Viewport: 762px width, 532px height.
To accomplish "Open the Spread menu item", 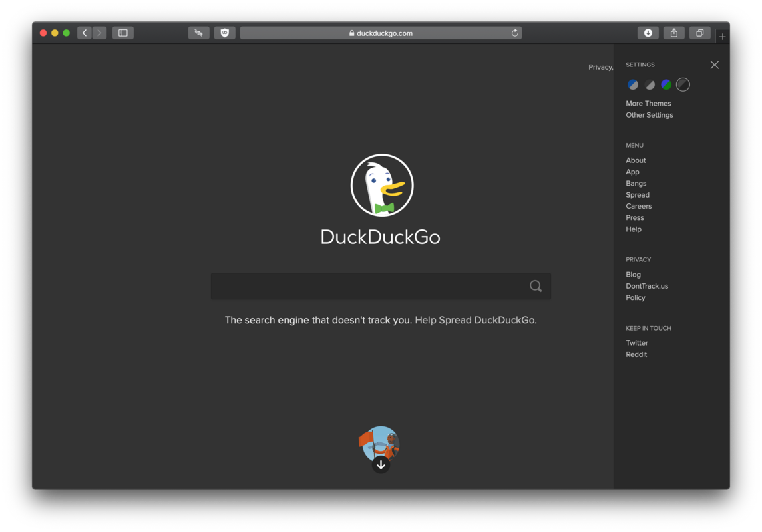I will (637, 195).
